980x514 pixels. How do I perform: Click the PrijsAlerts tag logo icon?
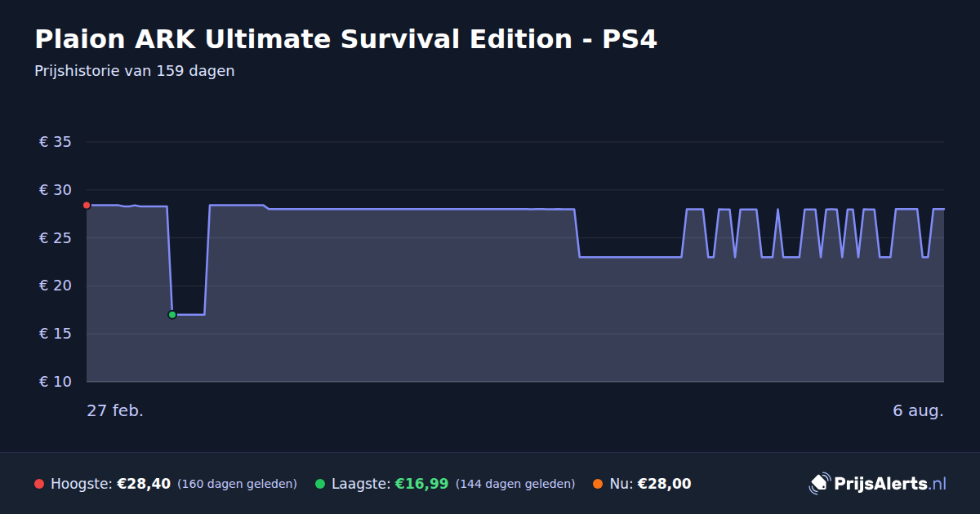pos(819,484)
